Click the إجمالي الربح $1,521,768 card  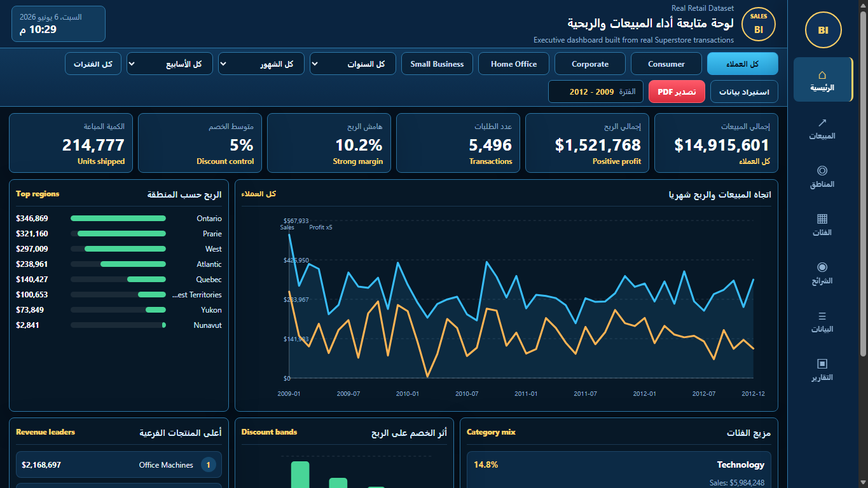587,143
